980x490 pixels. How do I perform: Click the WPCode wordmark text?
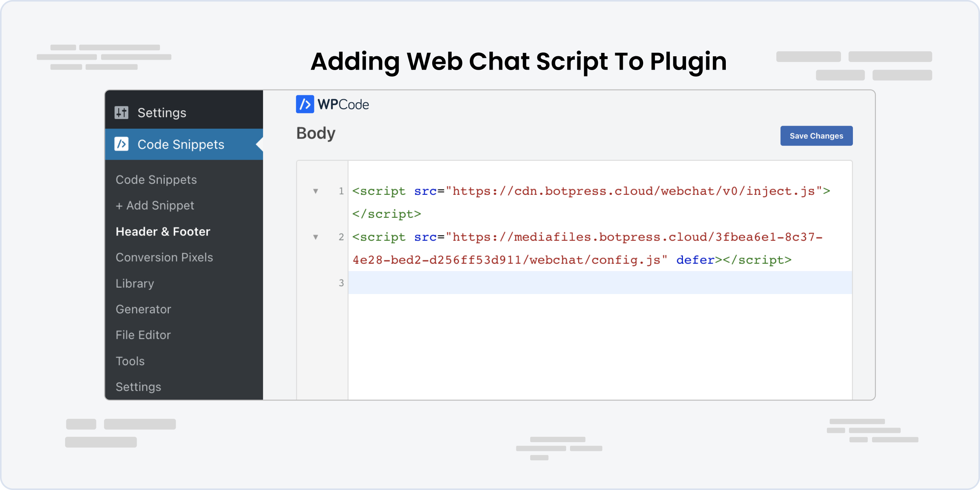click(x=343, y=105)
